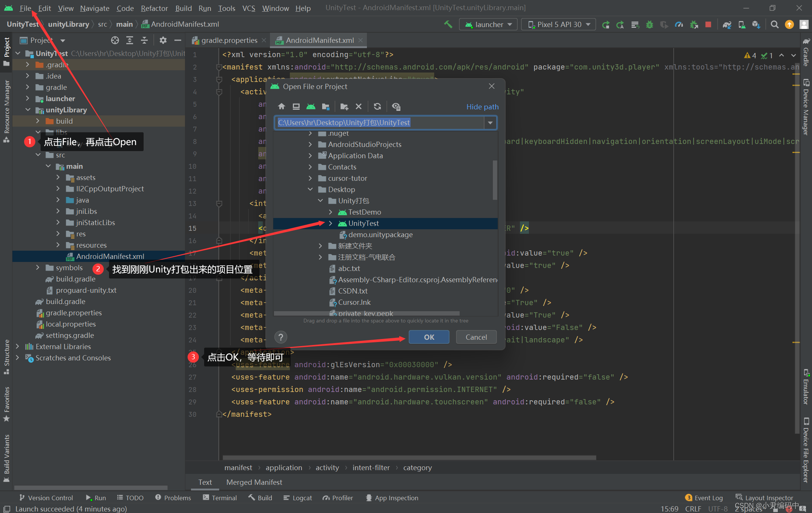Expand the launcher module in project tree
Viewport: 812px width, 513px height.
(28, 98)
